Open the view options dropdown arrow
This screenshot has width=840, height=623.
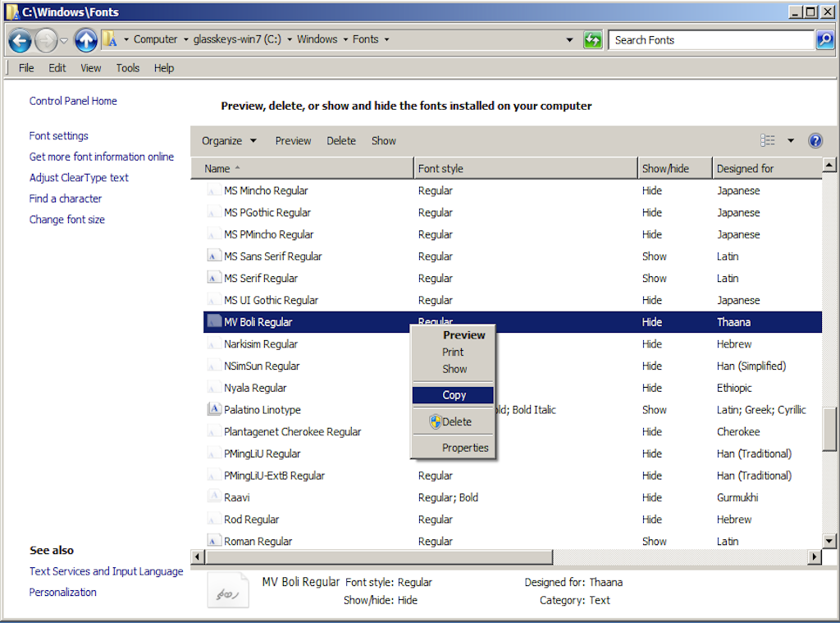point(791,141)
